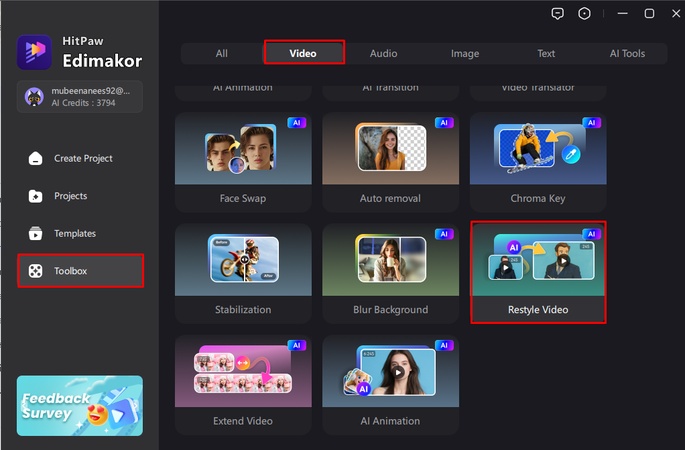Switch to the Audio tab
Screen dimensions: 685x450
tap(384, 53)
